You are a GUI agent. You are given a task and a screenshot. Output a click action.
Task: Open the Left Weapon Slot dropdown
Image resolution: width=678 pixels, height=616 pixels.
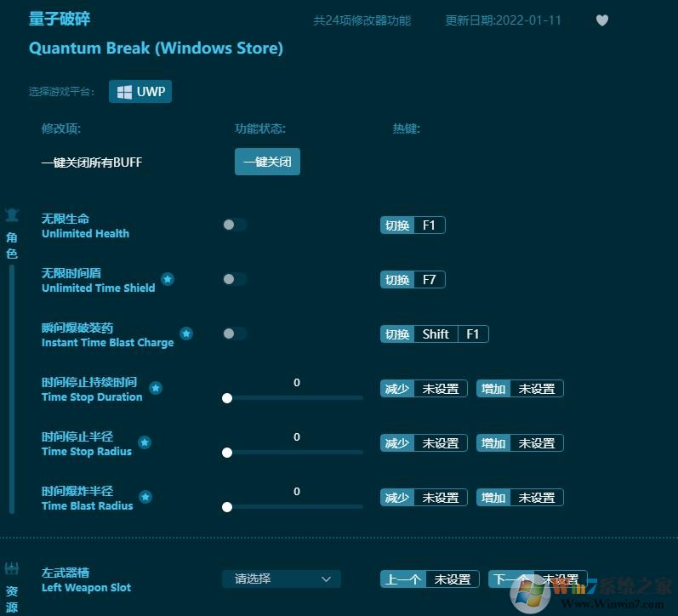282,579
